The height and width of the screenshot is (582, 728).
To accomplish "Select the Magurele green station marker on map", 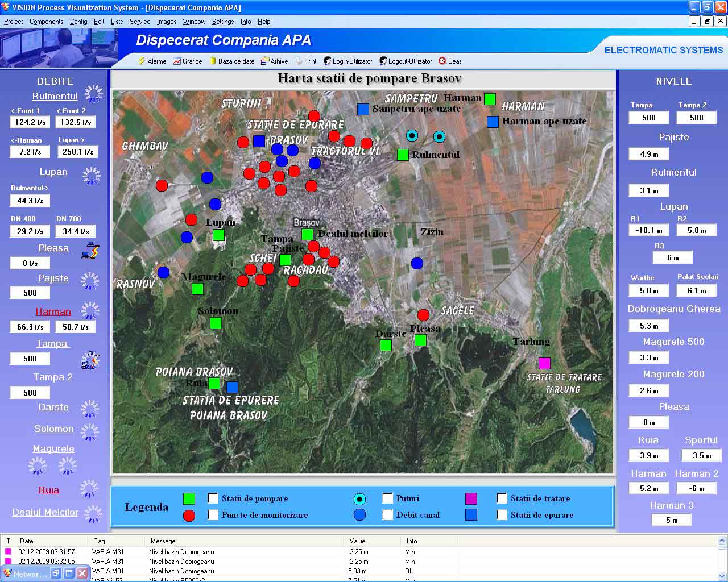I will tap(197, 289).
